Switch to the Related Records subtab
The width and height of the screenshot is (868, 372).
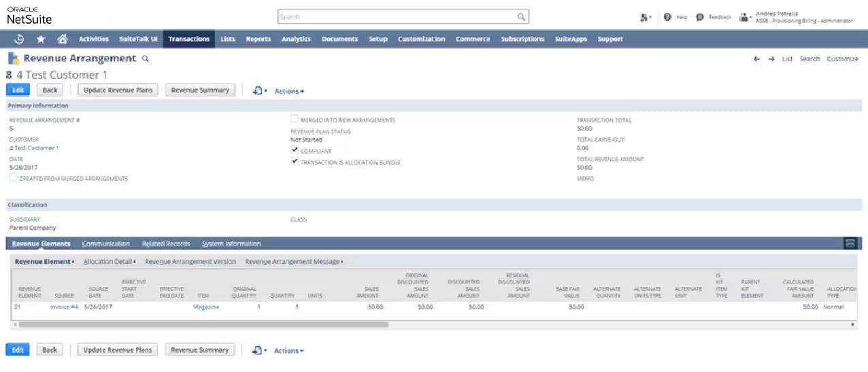tap(166, 243)
